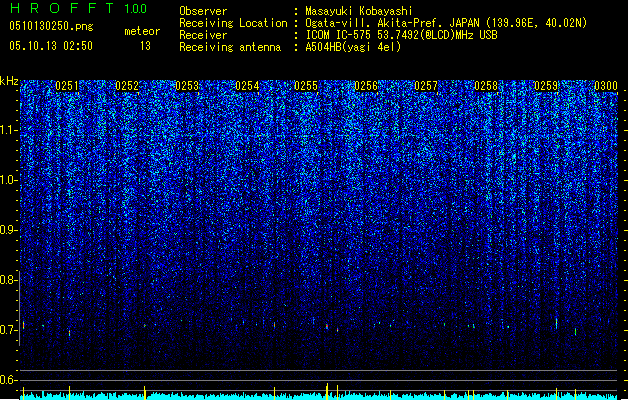Click the Ogata-vill. Akita-Pref. JAPAN location text
Image resolution: width=629 pixels, height=400 pixels.
point(446,23)
